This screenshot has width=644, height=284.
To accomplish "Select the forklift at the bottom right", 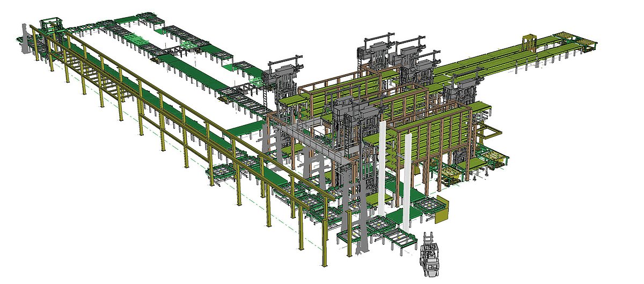I will click(430, 256).
